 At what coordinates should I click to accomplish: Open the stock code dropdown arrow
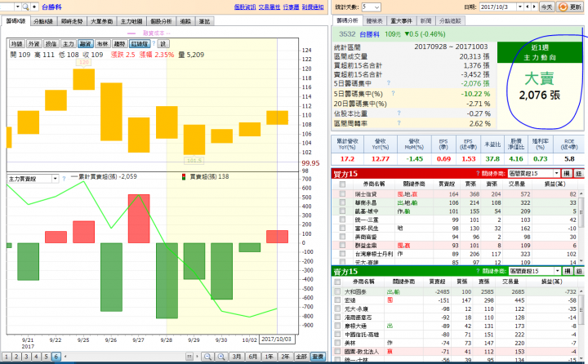tap(17, 7)
